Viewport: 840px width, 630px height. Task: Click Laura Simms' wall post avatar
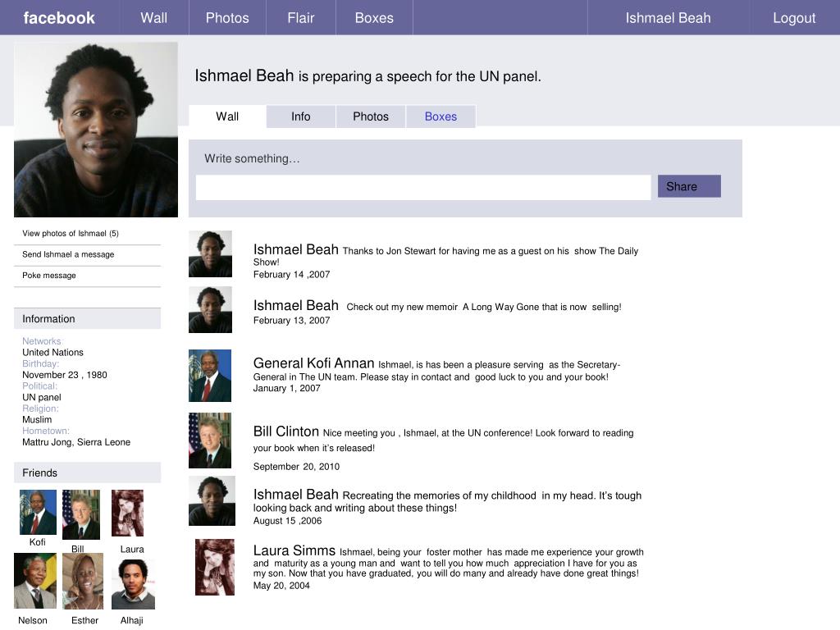coord(215,568)
